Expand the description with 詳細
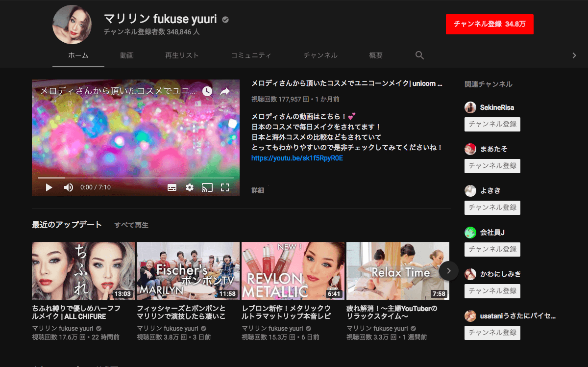The image size is (588, 367). coord(258,190)
